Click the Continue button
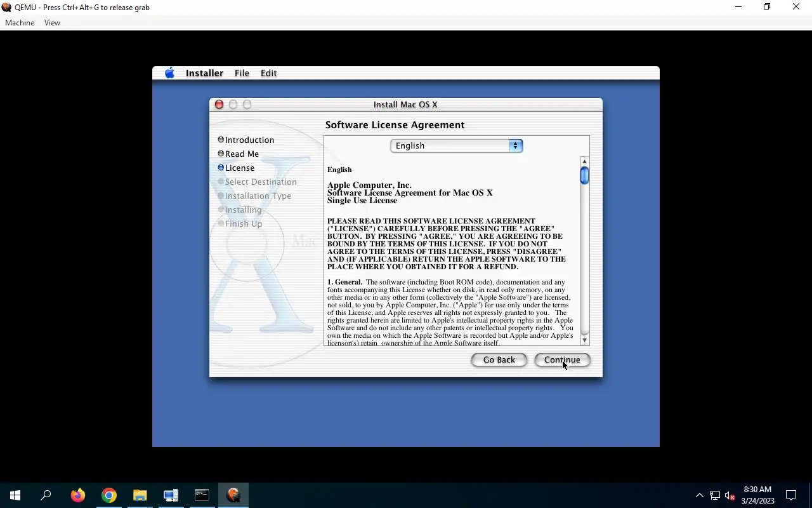This screenshot has width=812, height=508. (562, 359)
